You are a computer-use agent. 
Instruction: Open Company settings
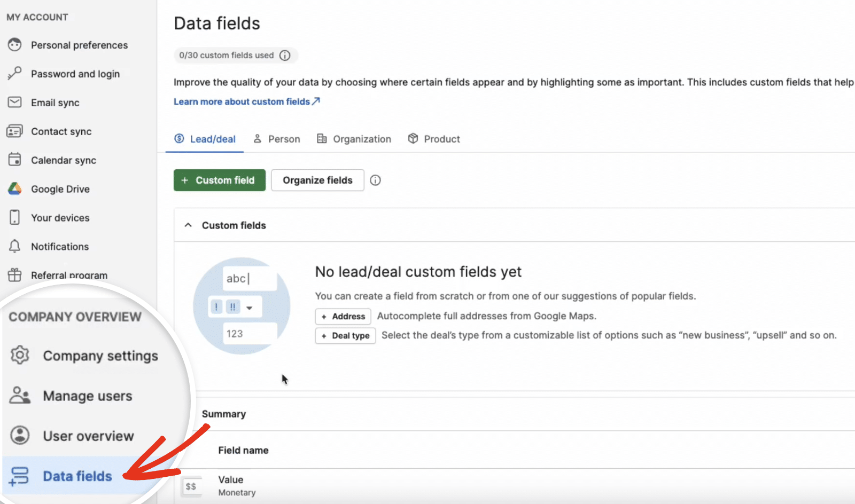click(100, 356)
